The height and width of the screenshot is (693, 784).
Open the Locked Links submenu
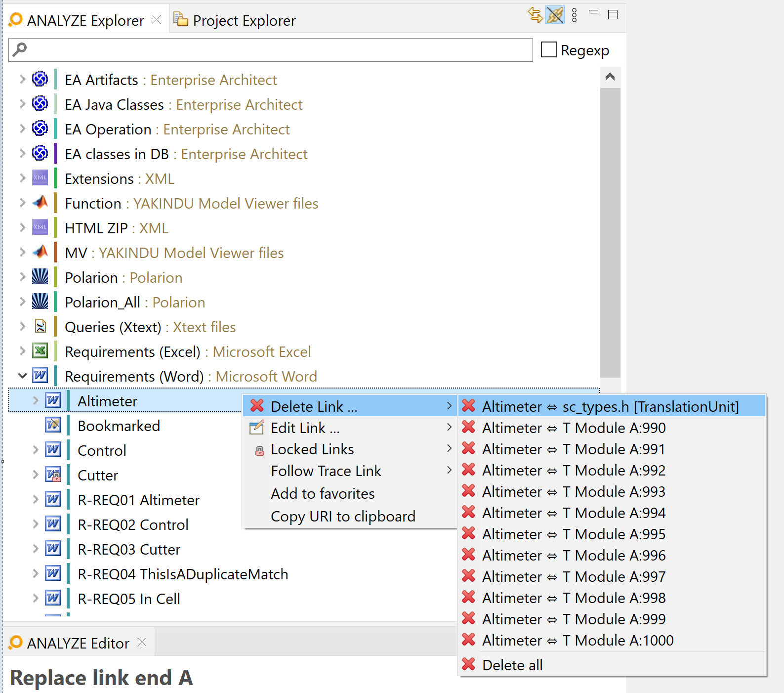tap(350, 449)
